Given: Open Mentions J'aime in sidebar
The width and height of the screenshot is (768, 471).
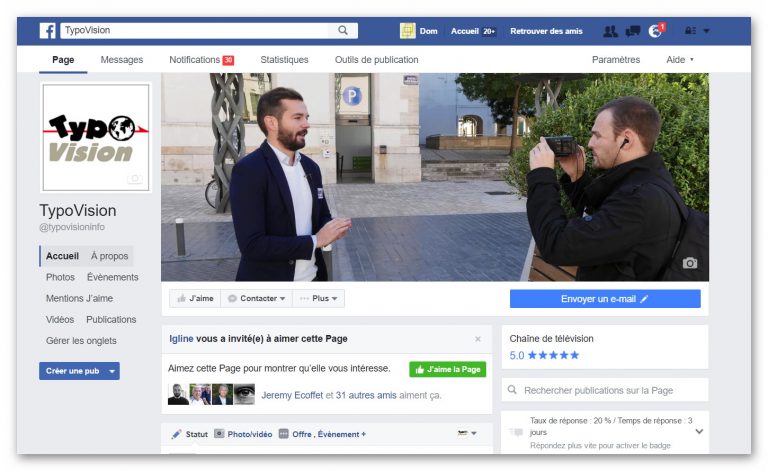Looking at the screenshot, I should click(79, 298).
